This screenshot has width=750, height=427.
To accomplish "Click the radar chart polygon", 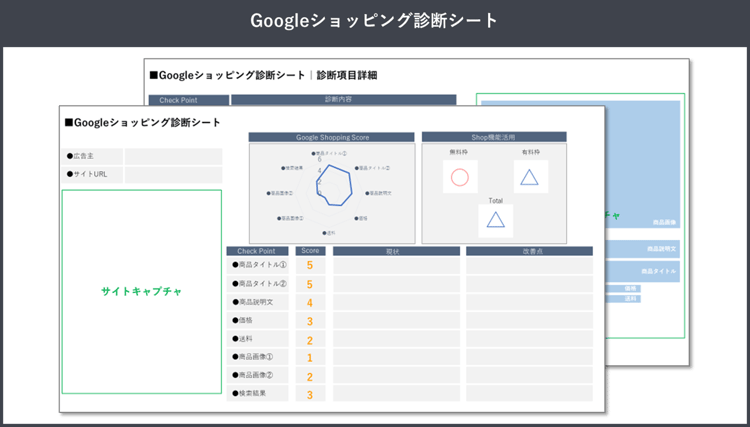I will [333, 186].
